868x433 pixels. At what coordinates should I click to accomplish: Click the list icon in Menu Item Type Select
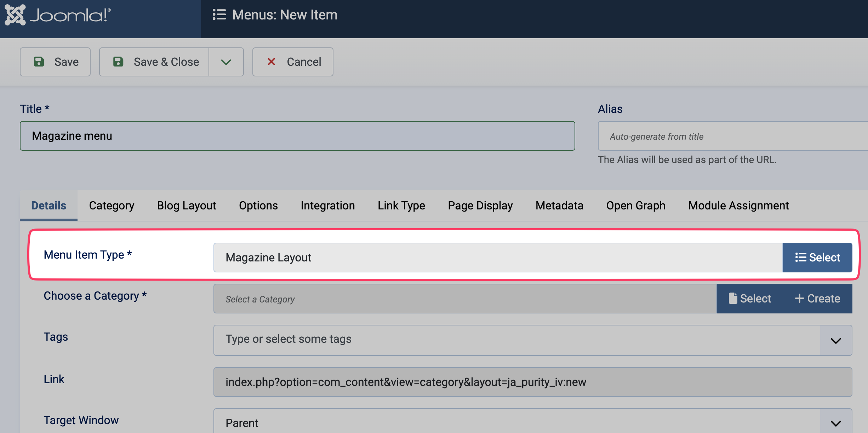tap(800, 258)
